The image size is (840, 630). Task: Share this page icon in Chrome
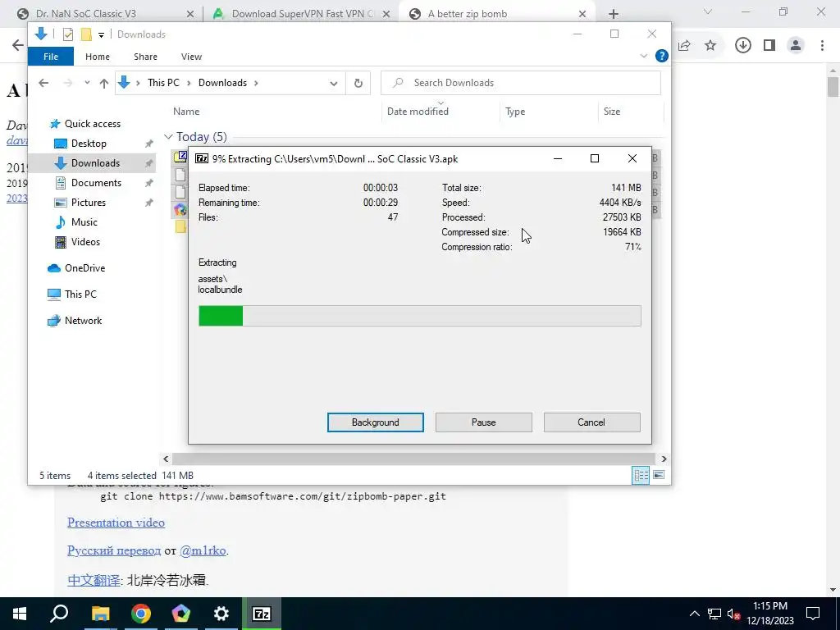pos(684,46)
